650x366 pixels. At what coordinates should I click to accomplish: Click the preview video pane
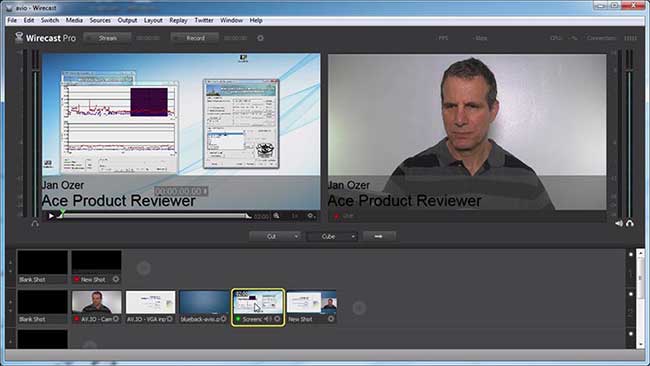pyautogui.click(x=181, y=131)
